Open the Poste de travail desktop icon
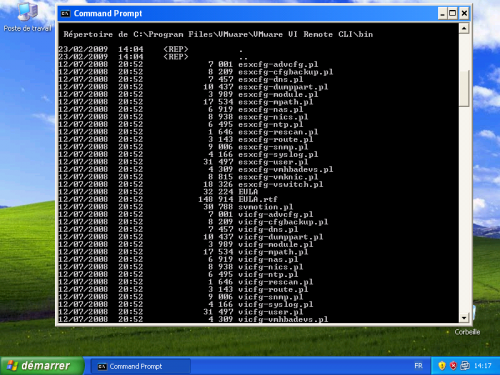This screenshot has width=500, height=375. tap(28, 17)
